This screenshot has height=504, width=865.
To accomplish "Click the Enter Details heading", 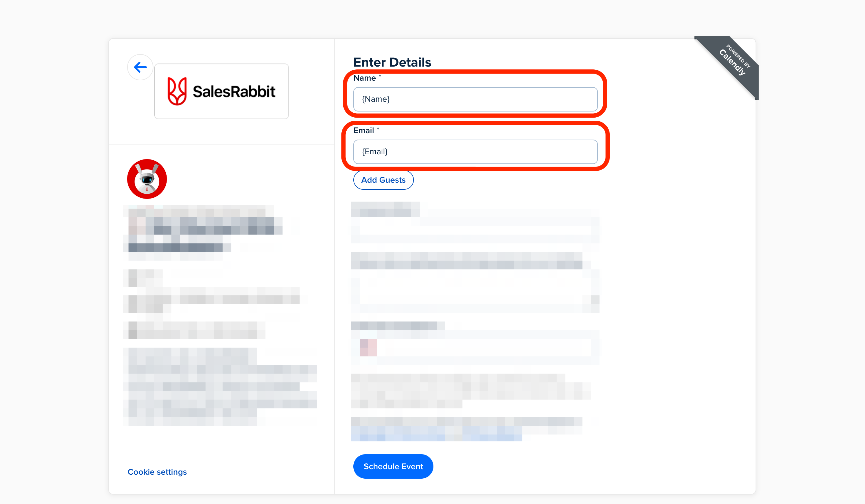I will click(x=392, y=62).
